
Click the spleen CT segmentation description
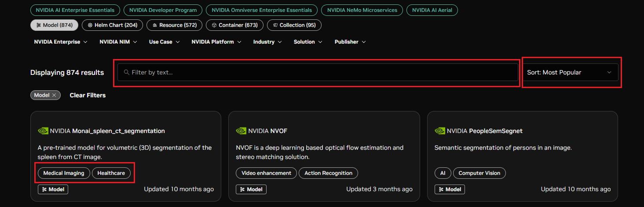(125, 152)
